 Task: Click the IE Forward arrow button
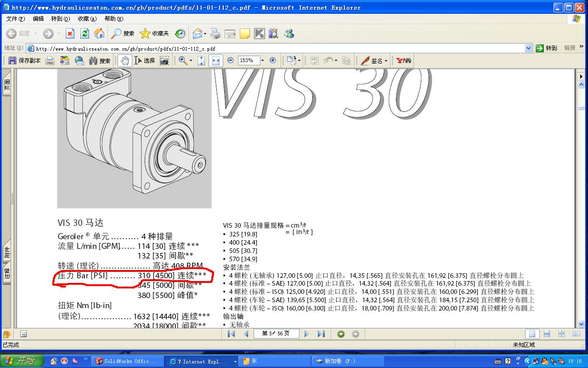pos(48,34)
